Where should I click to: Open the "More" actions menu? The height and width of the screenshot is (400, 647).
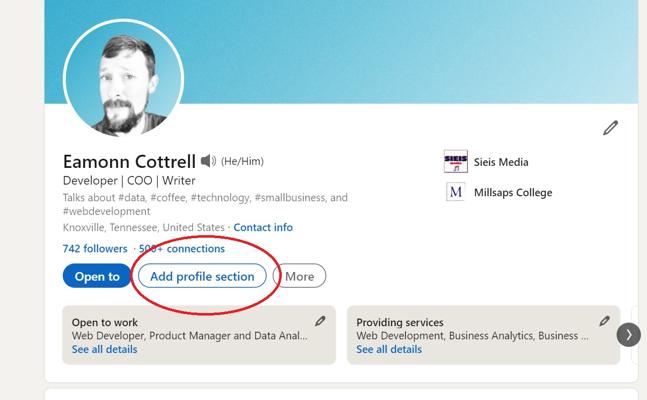pos(299,277)
